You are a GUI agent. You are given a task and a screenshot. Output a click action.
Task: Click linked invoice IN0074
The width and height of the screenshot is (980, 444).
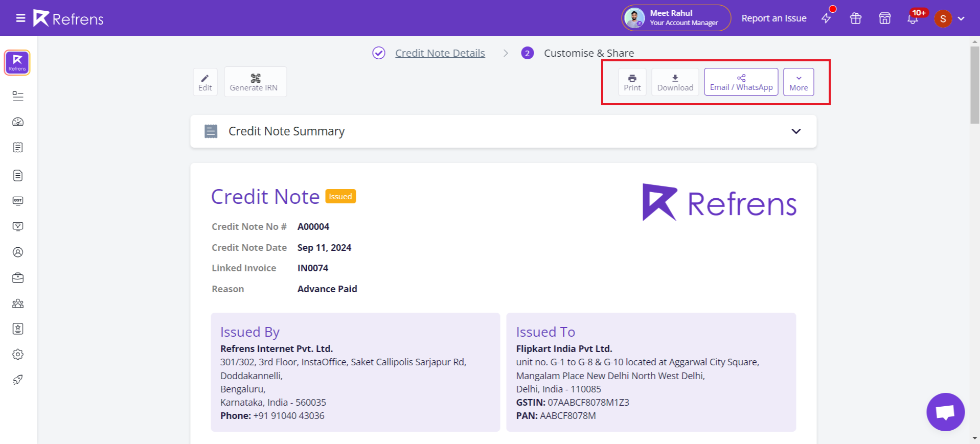coord(313,268)
